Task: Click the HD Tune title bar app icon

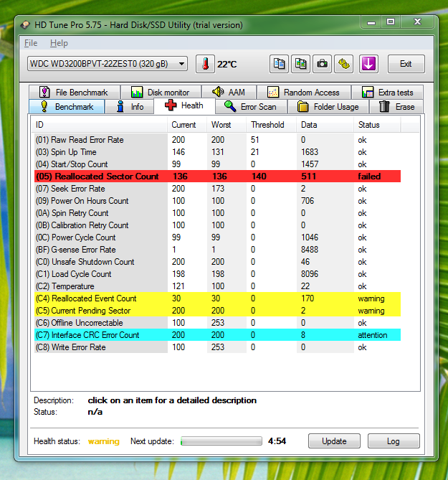Action: click(x=25, y=25)
